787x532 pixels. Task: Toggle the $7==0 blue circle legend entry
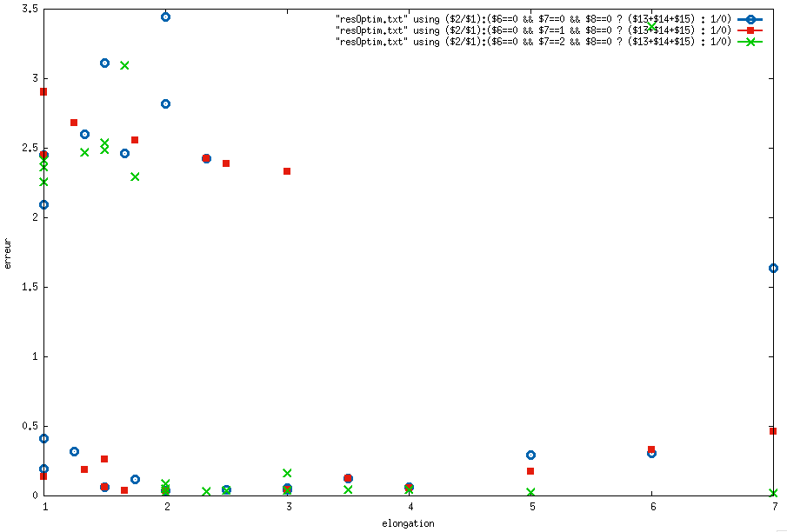[x=532, y=18]
